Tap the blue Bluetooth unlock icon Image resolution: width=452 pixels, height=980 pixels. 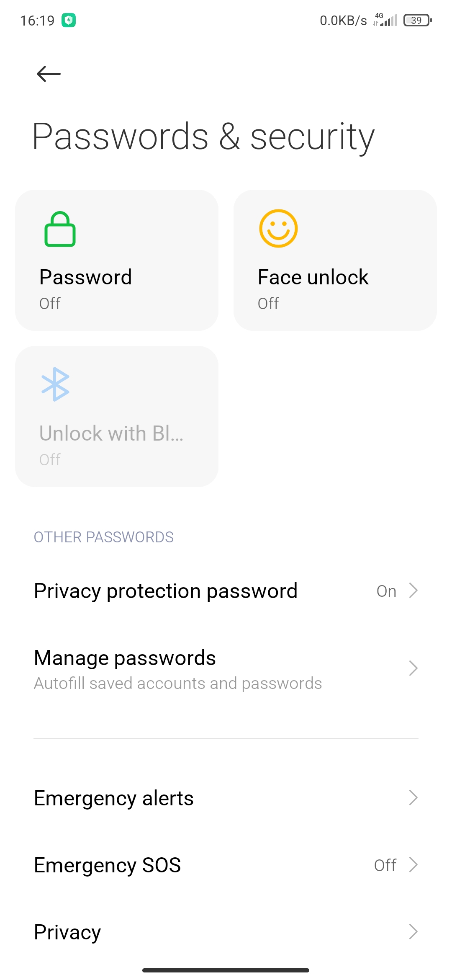55,384
